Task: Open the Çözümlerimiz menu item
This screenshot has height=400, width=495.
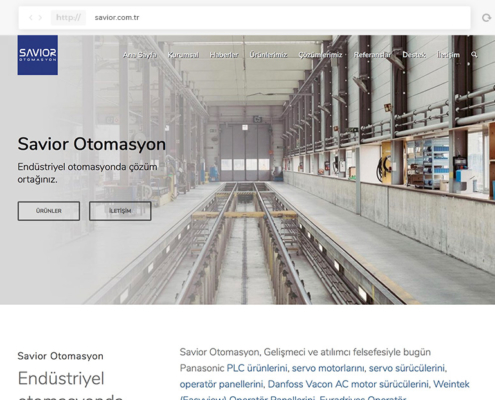Action: pos(320,55)
